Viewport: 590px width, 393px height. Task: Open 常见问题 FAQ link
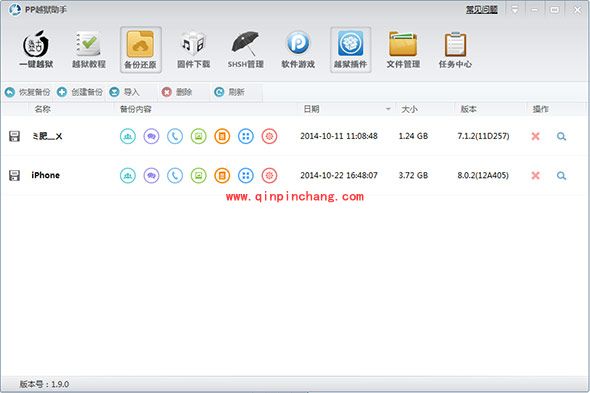(482, 10)
